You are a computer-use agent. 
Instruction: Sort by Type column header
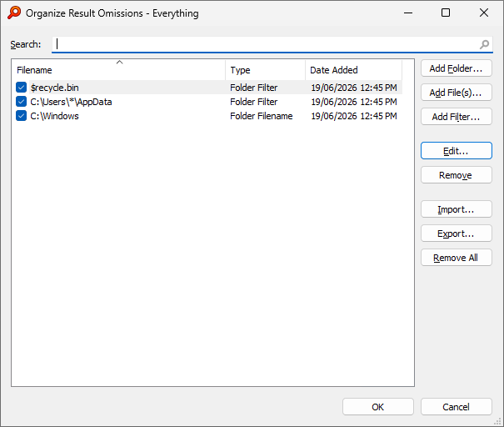point(266,70)
